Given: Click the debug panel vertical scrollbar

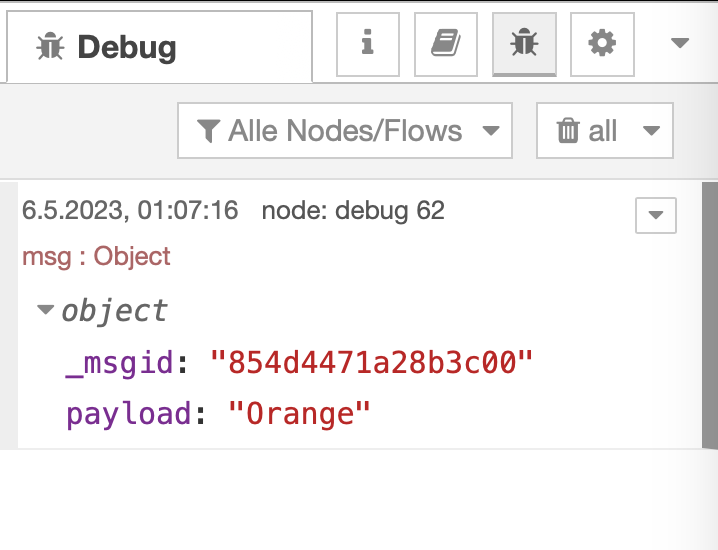Looking at the screenshot, I should (710, 315).
